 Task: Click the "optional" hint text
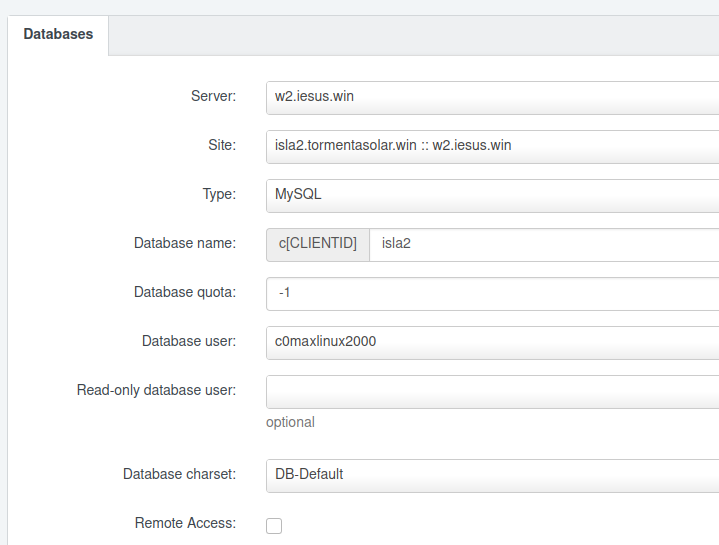(x=290, y=422)
